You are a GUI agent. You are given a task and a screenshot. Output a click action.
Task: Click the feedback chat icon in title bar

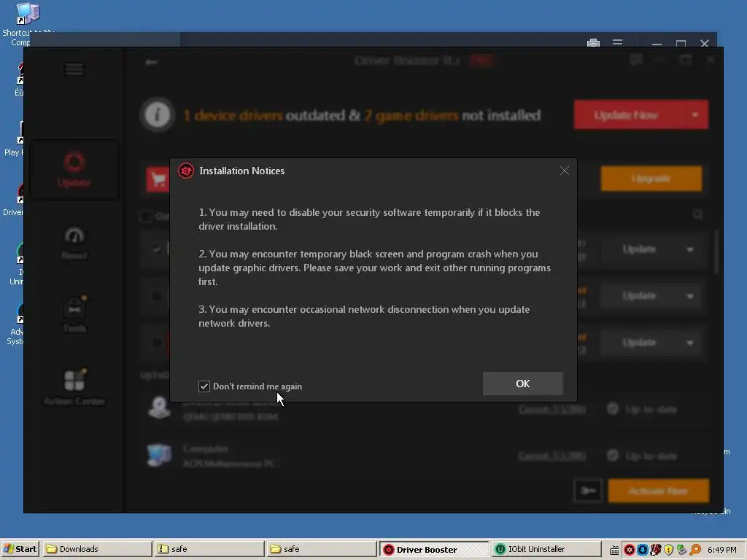(x=636, y=60)
